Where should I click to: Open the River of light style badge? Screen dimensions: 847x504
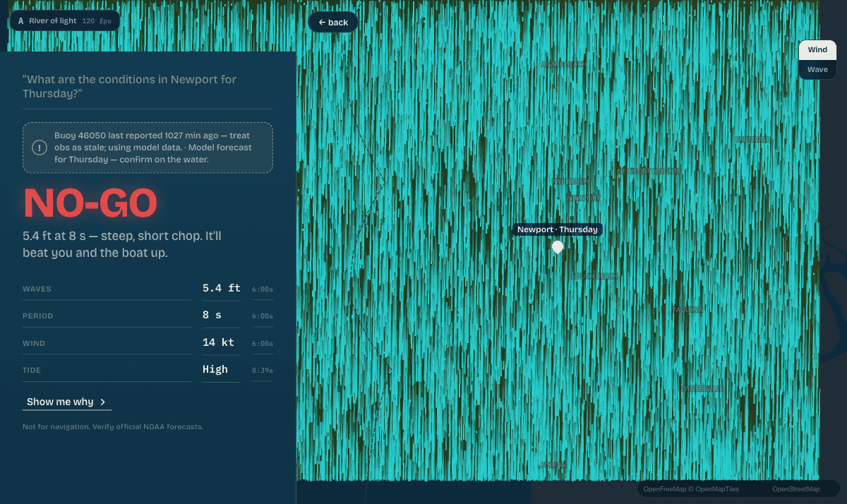64,20
